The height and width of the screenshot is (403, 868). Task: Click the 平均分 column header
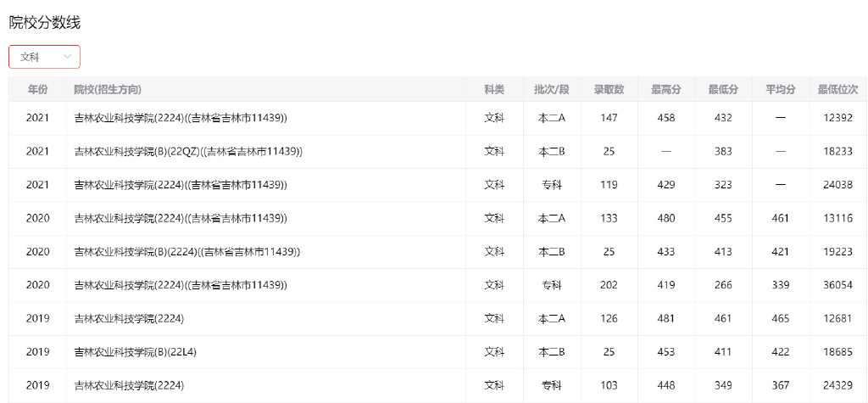[781, 89]
